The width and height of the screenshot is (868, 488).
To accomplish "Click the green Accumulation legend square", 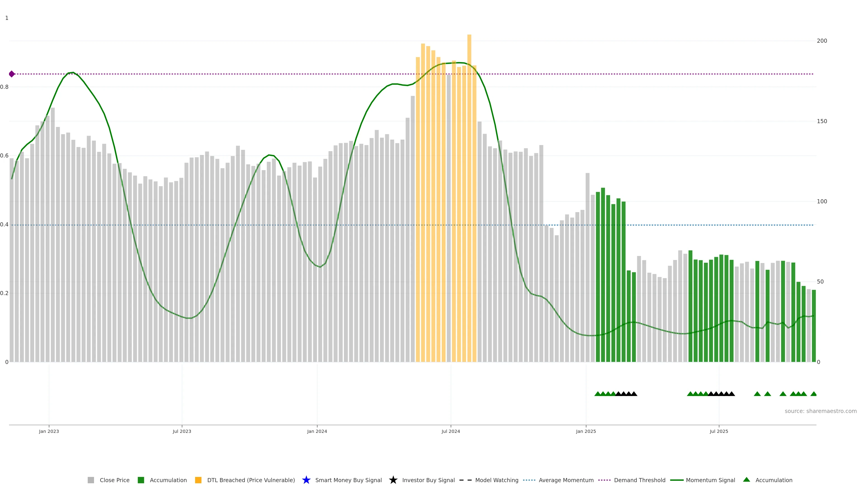I will pos(141,480).
